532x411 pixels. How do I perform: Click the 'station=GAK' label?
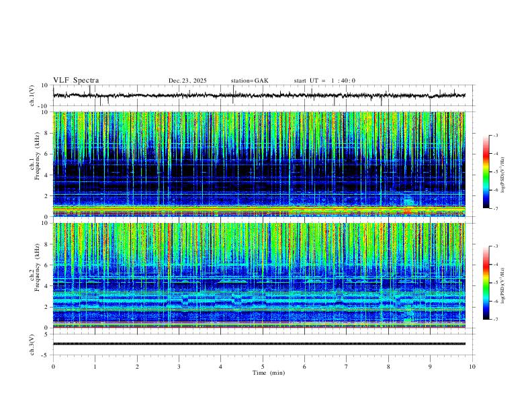pyautogui.click(x=249, y=81)
